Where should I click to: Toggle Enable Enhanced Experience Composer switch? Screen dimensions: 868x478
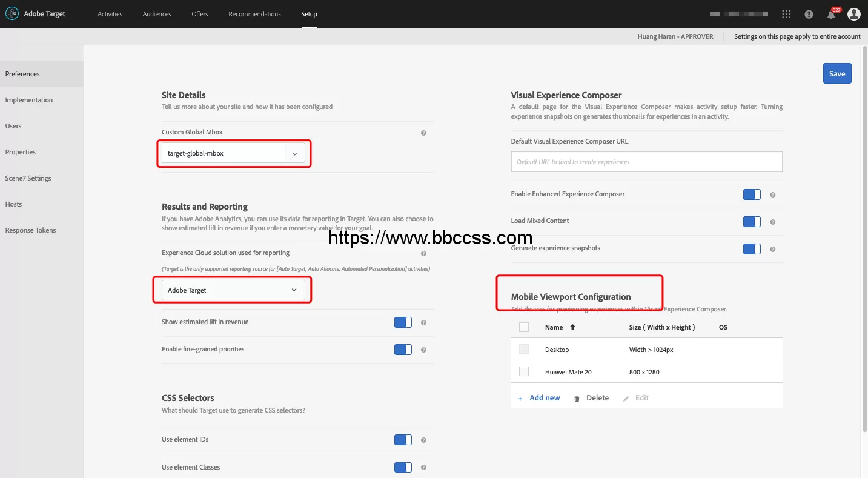coord(752,194)
